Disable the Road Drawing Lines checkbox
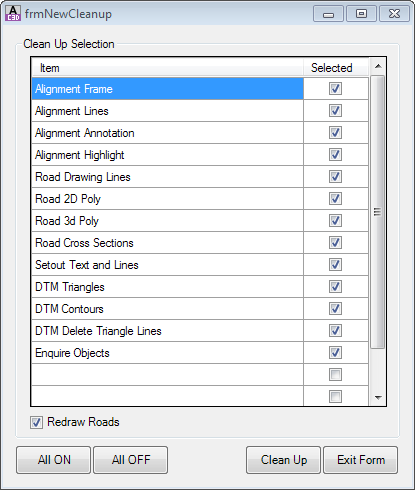Viewport: 415px width, 490px height. [335, 177]
